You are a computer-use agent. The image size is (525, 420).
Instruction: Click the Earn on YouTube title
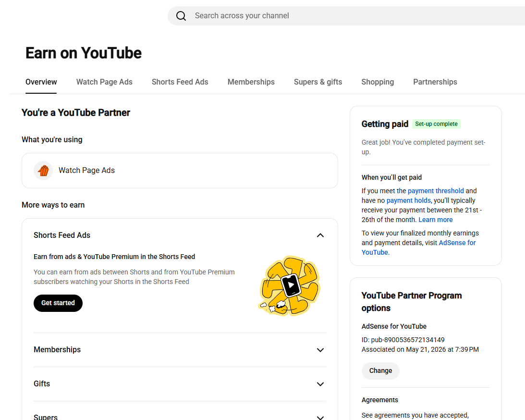(x=84, y=53)
